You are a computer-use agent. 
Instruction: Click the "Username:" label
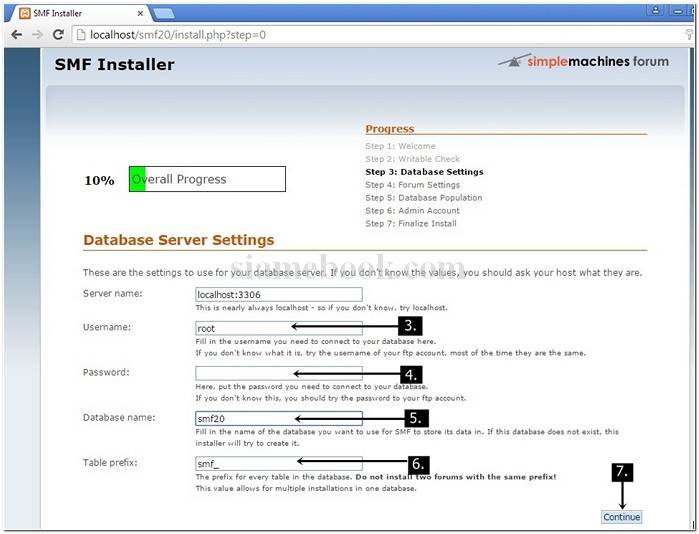click(107, 327)
